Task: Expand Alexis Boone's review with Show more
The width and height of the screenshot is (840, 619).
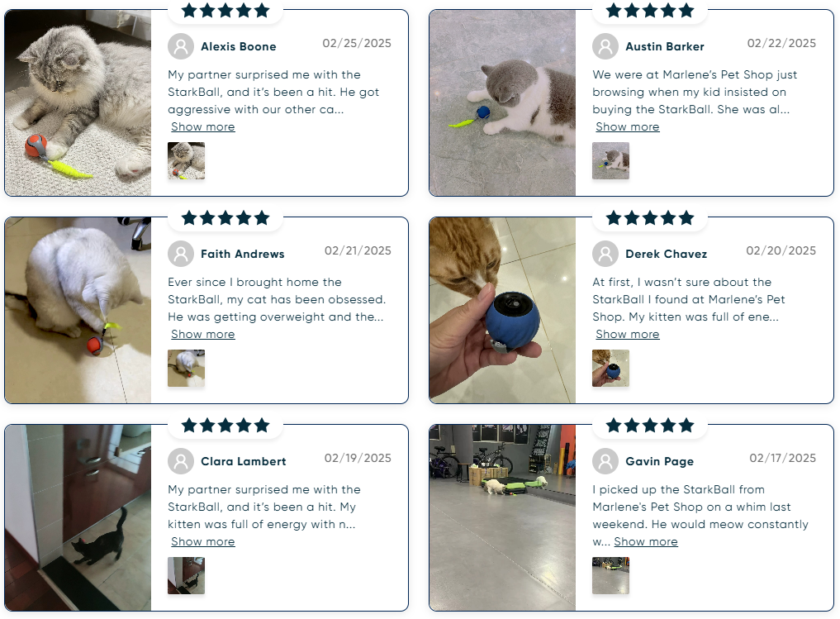Action: [x=203, y=127]
